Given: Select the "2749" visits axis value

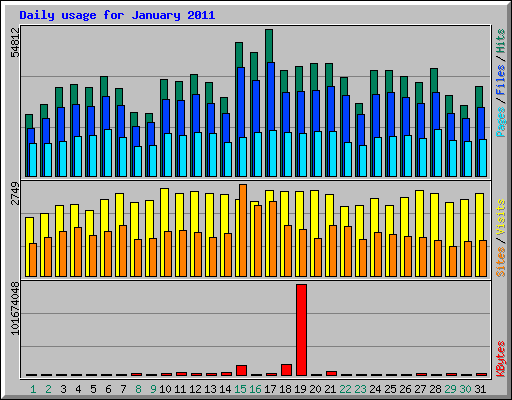Looking at the screenshot, I should 15,194.
